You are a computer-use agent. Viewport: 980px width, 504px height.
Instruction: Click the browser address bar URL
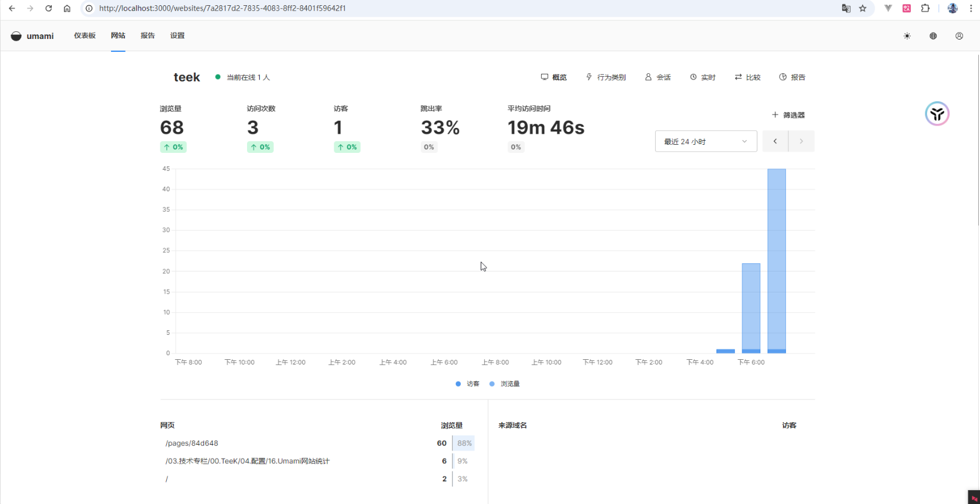pyautogui.click(x=223, y=8)
